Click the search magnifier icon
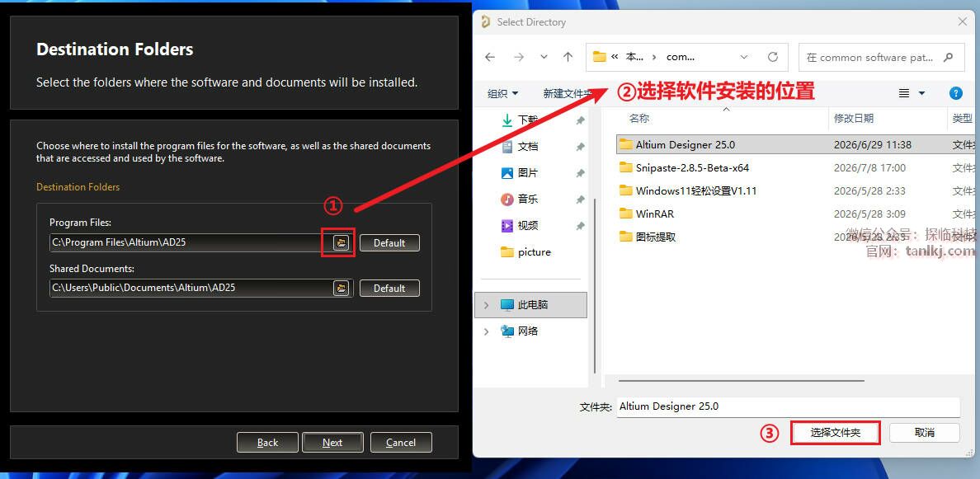 [x=949, y=58]
